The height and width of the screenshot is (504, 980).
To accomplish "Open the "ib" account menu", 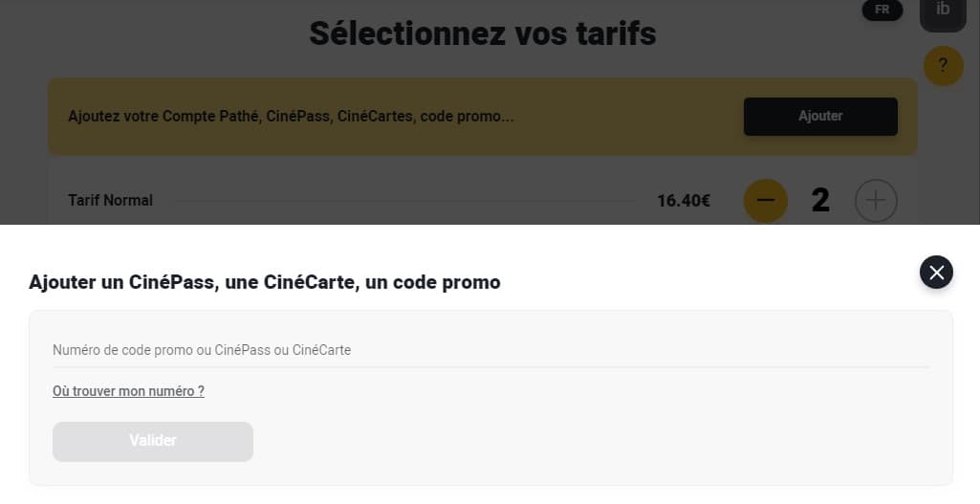I will point(943,11).
